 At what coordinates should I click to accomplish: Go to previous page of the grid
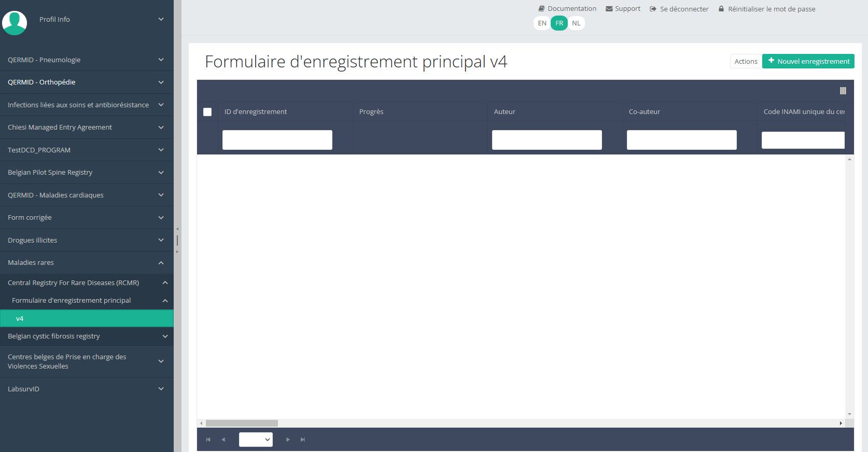[223, 440]
